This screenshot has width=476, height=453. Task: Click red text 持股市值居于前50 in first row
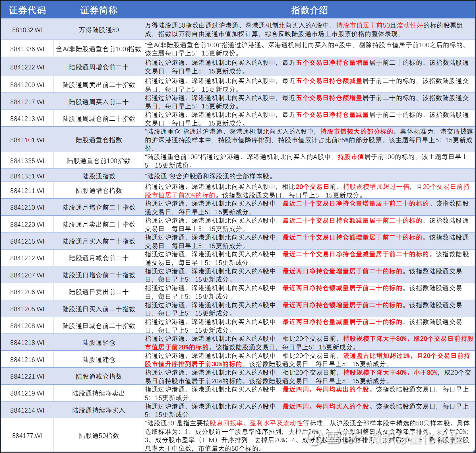click(363, 25)
